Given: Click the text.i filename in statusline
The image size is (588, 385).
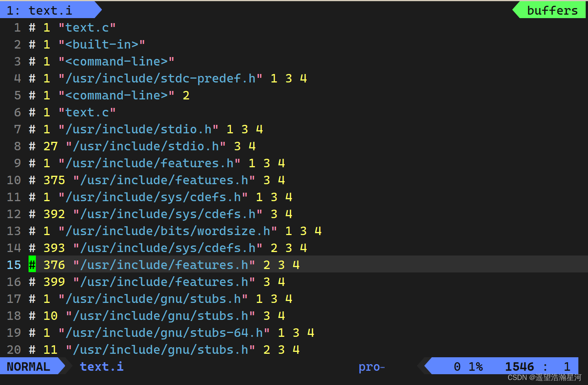Looking at the screenshot, I should 102,367.
